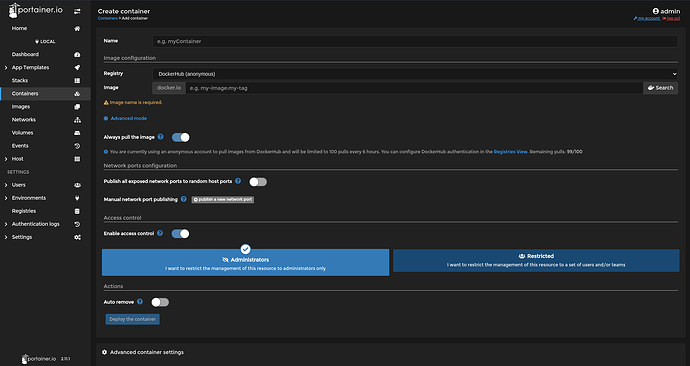Focus the container Name input field
690x366 pixels.
415,41
